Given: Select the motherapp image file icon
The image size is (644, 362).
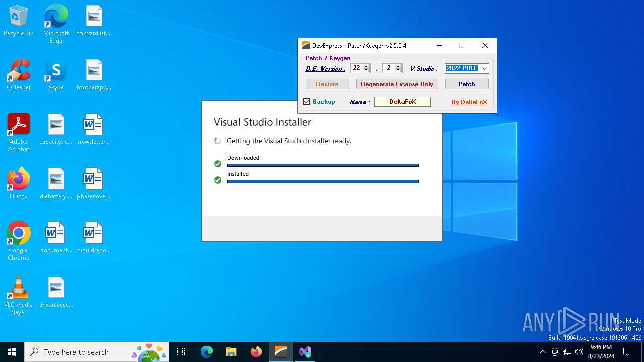Looking at the screenshot, I should click(94, 75).
